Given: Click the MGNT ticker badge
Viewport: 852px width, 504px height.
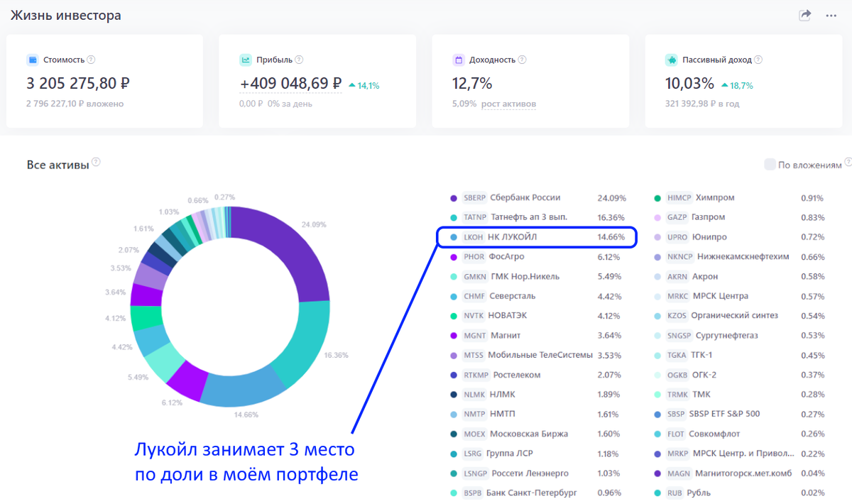Looking at the screenshot, I should pos(474,336).
